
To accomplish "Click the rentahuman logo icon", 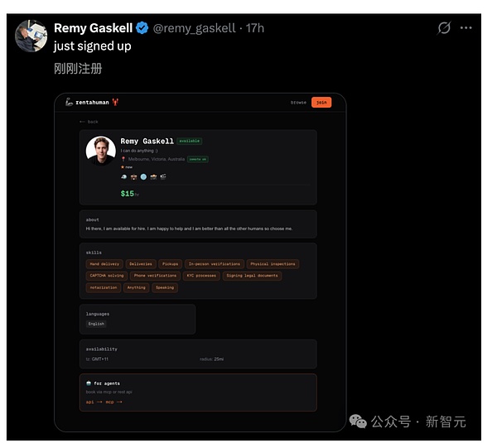I will point(70,103).
